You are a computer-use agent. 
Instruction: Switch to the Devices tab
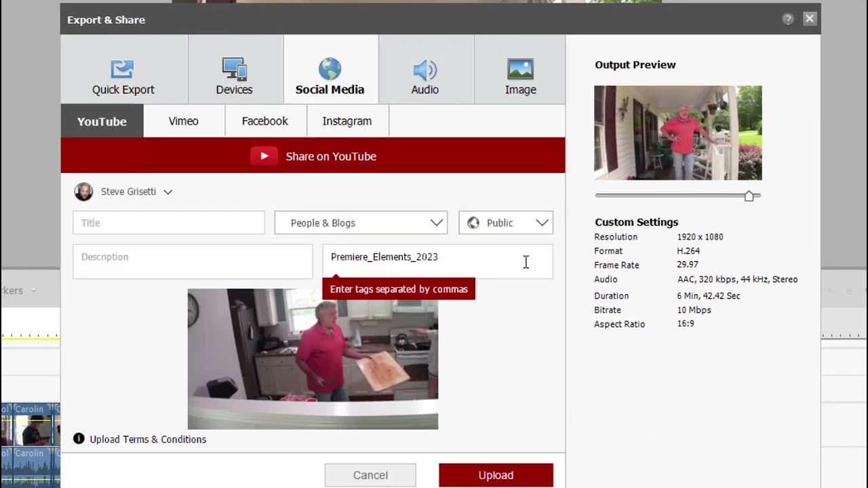tap(235, 69)
